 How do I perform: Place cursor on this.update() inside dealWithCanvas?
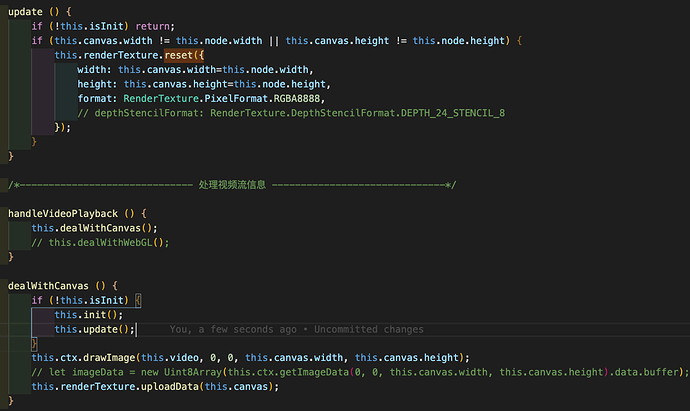coord(94,329)
